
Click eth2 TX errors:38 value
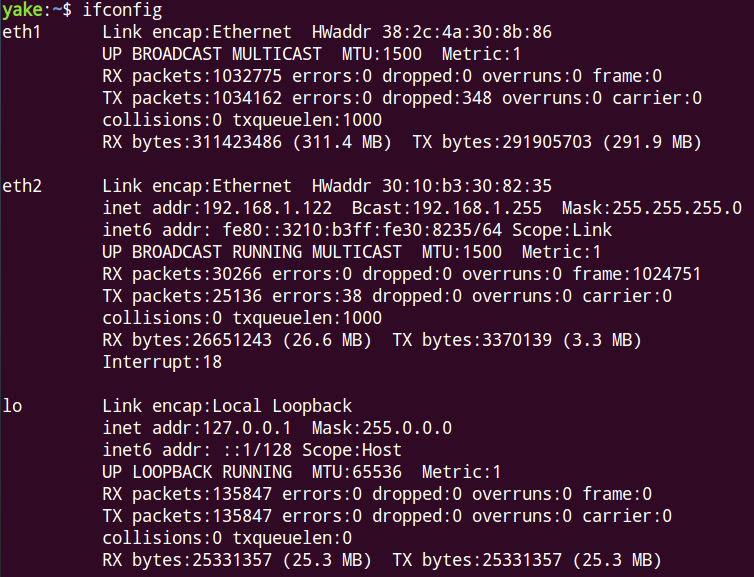coord(317,296)
